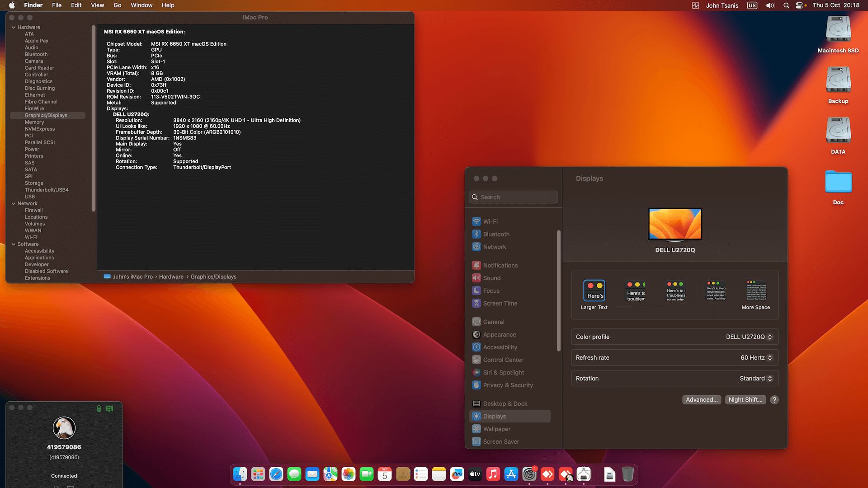The height and width of the screenshot is (488, 868).
Task: Choose the More Space scaling resolution
Action: pos(755,291)
